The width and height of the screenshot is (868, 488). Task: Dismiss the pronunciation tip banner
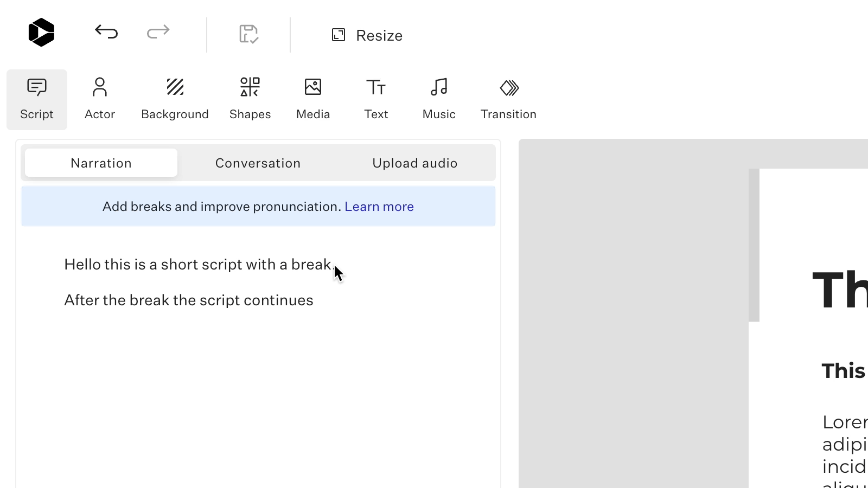258,206
